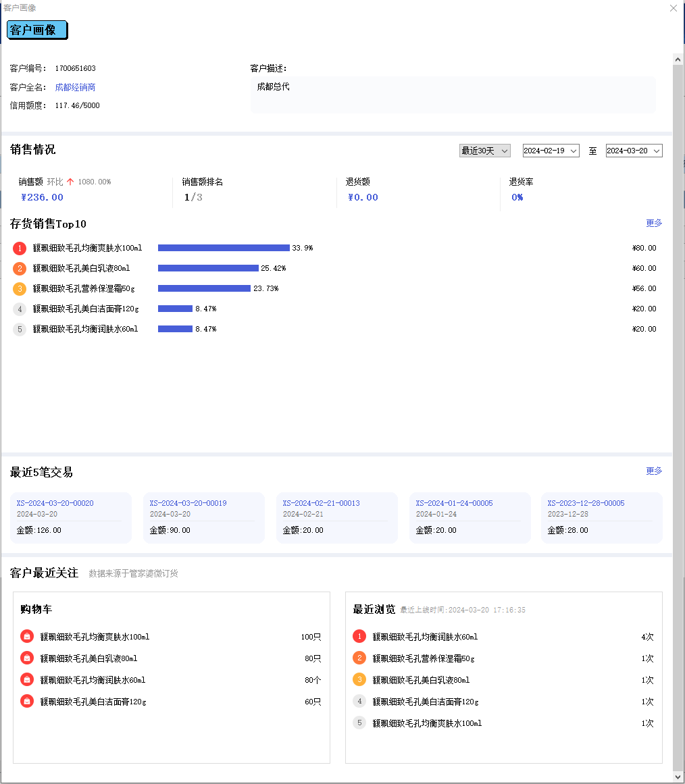The width and height of the screenshot is (685, 784).
Task: Open order XS-2024-02-21-00013
Action: [x=322, y=503]
